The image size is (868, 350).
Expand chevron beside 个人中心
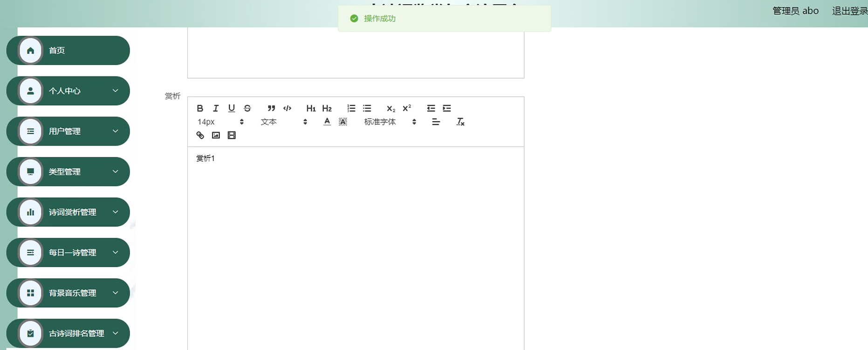116,91
